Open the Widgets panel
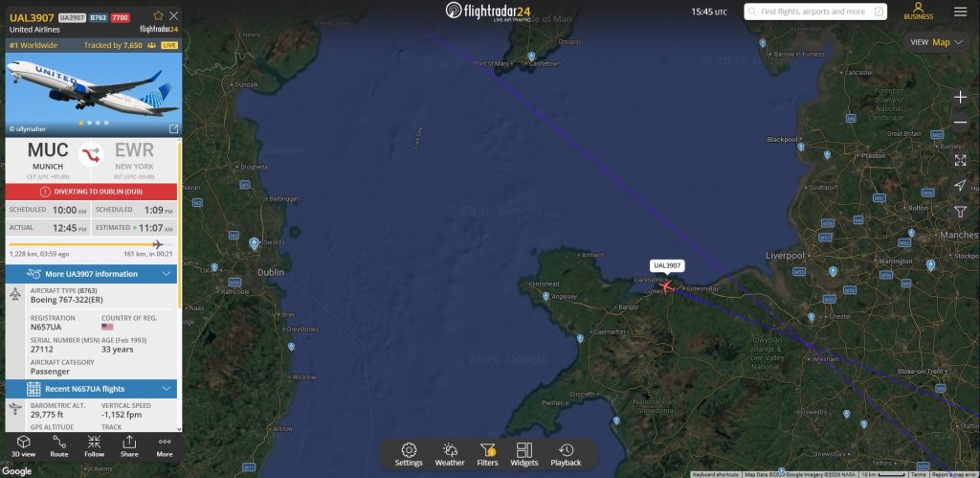The image size is (980, 478). (523, 454)
